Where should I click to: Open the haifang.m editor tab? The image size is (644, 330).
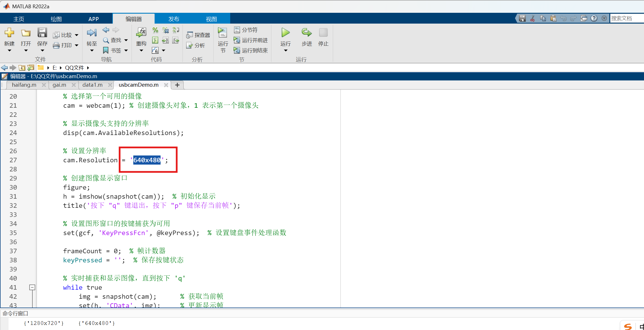[x=24, y=85]
